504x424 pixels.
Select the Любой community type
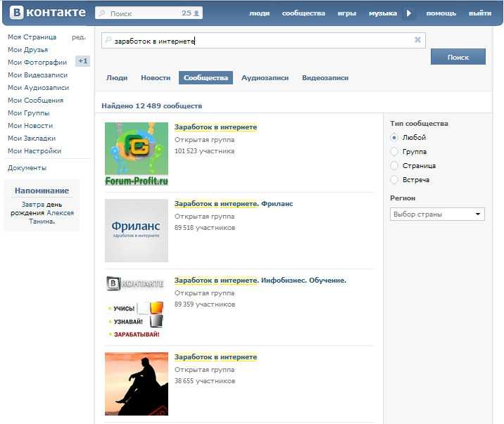[x=394, y=138]
